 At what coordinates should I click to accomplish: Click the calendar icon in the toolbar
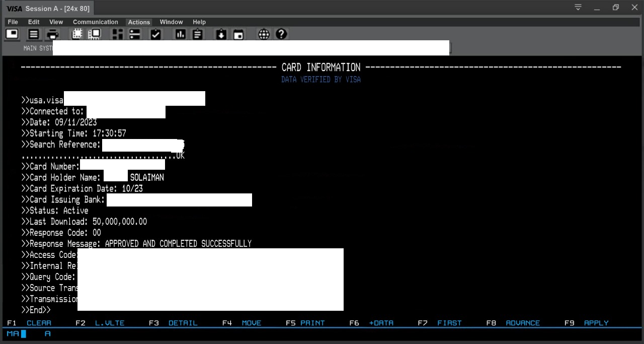pos(238,34)
